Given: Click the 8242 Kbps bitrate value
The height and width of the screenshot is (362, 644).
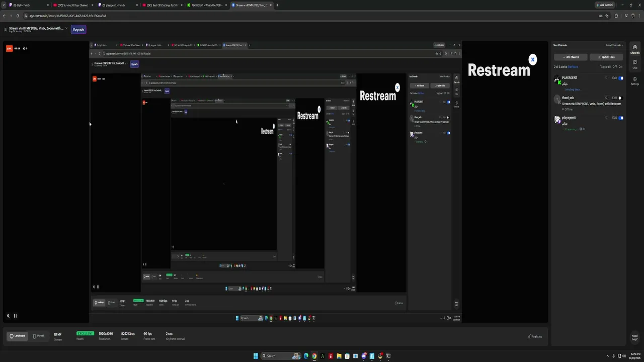Looking at the screenshot, I should click(x=128, y=334).
